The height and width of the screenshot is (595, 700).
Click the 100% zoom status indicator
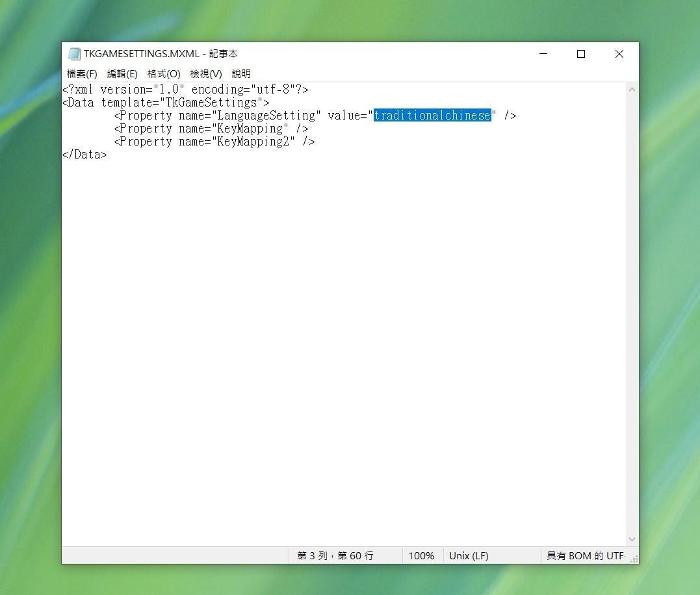[x=421, y=556]
